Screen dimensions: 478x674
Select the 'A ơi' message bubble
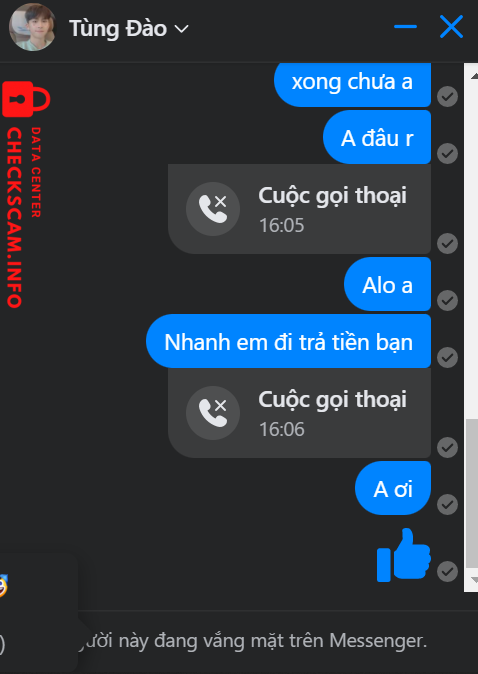pos(393,488)
